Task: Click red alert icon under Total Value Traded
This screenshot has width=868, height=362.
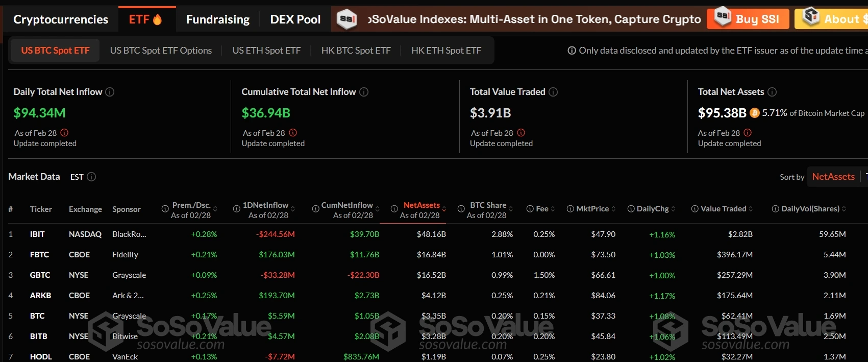Action: [521, 133]
